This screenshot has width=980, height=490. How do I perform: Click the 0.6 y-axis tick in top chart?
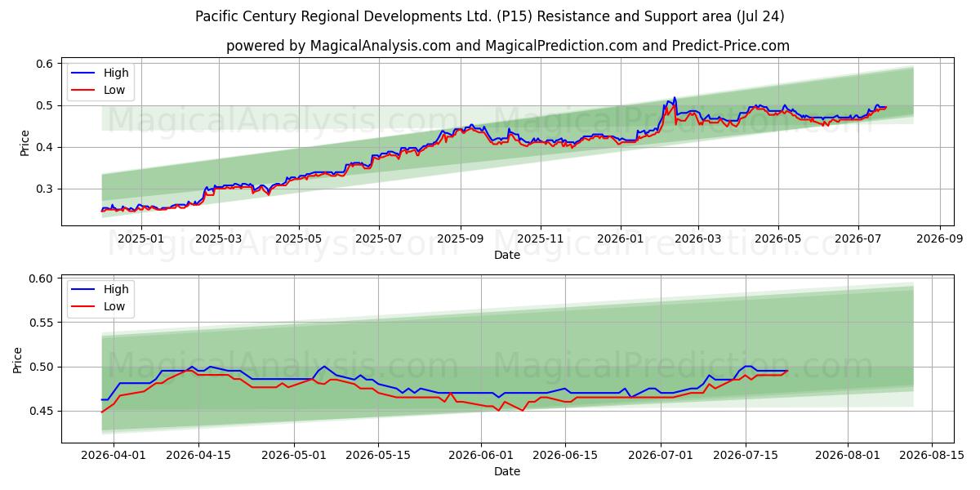(x=46, y=64)
